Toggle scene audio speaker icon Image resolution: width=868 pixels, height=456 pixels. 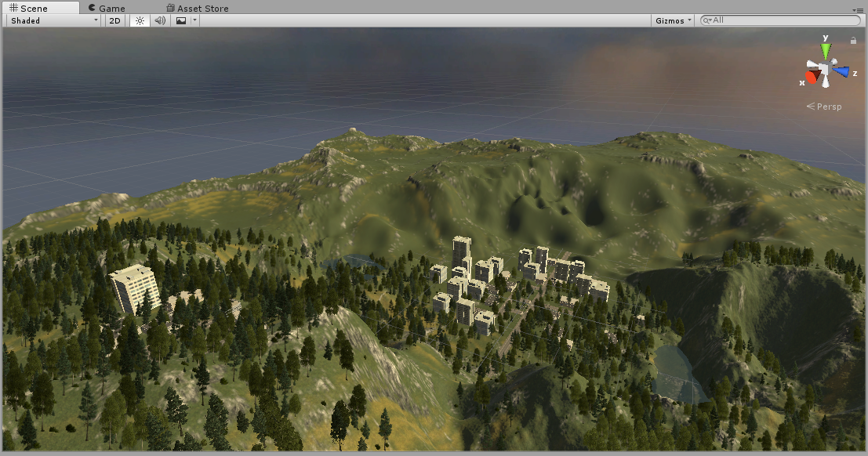click(160, 20)
